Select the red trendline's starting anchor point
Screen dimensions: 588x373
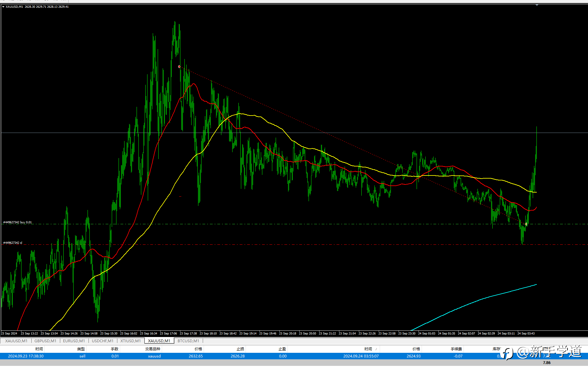pyautogui.click(x=179, y=66)
